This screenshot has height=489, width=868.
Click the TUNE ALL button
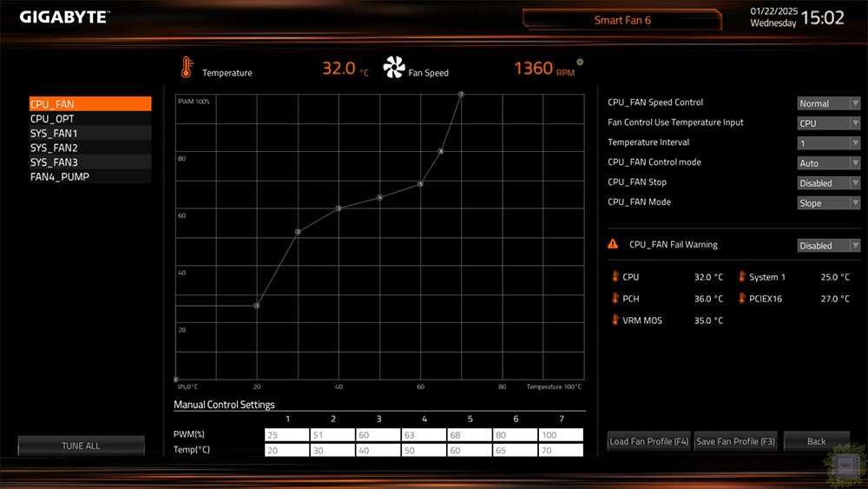81,446
